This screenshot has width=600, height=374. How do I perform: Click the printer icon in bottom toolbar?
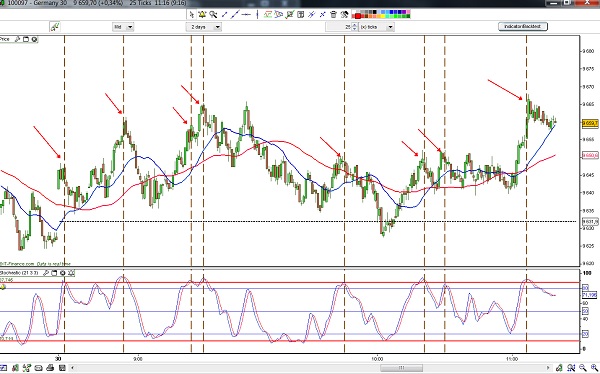[x=50, y=368]
